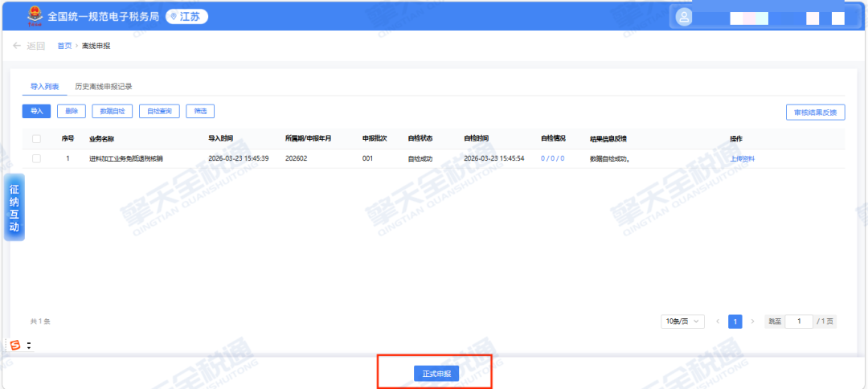The height and width of the screenshot is (389, 868).
Task: Click 结果信息反馈 column header
Action: click(x=608, y=138)
